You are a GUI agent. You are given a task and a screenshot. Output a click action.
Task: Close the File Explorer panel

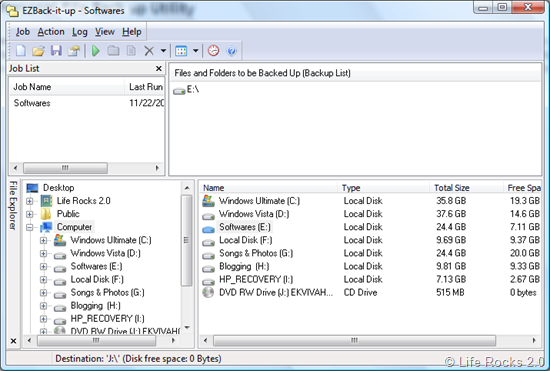[13, 341]
